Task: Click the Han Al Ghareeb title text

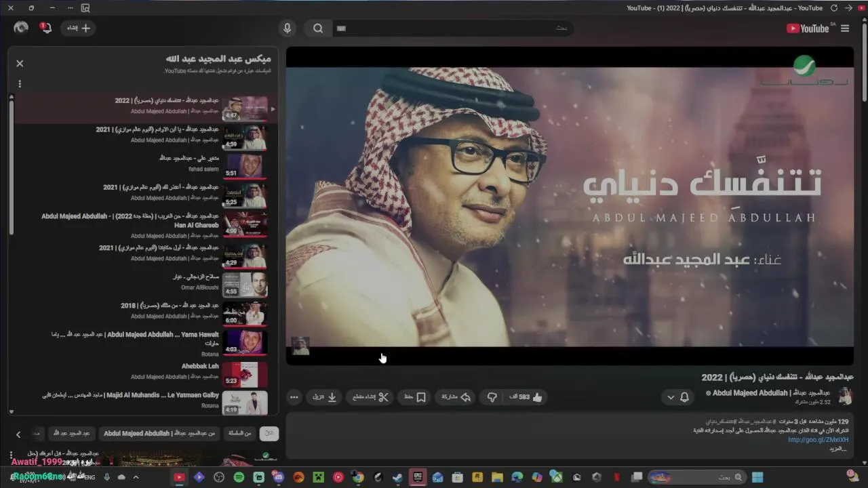Action: coord(130,221)
